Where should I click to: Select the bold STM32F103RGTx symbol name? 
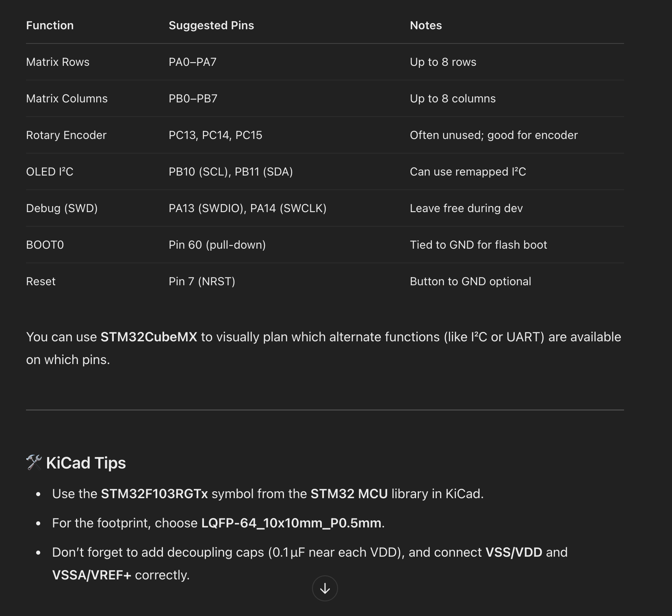pos(154,494)
